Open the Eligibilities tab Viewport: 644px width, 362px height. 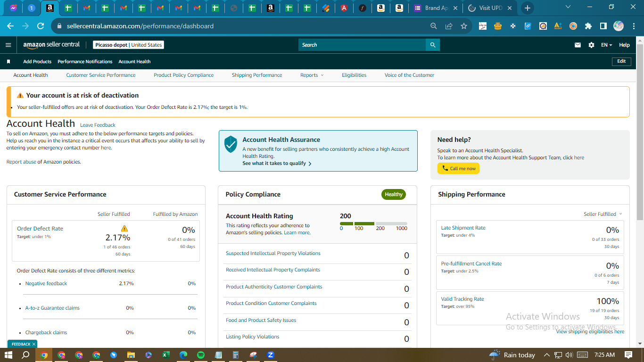[x=354, y=75]
